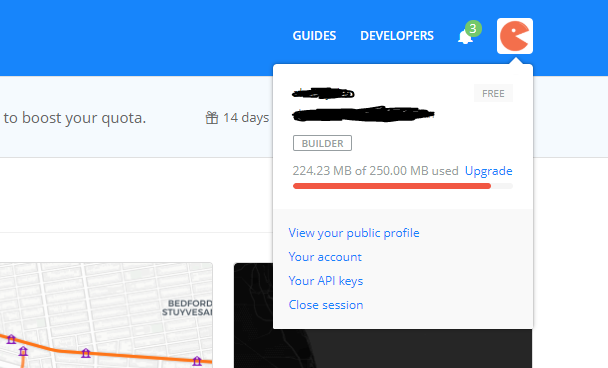Click the orange Pac-Man avatar
Viewport: 608px width, 368px height.
(x=515, y=36)
